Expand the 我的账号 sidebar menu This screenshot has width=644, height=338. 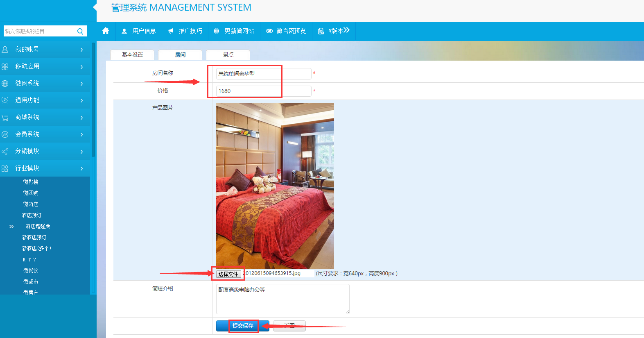click(x=45, y=50)
